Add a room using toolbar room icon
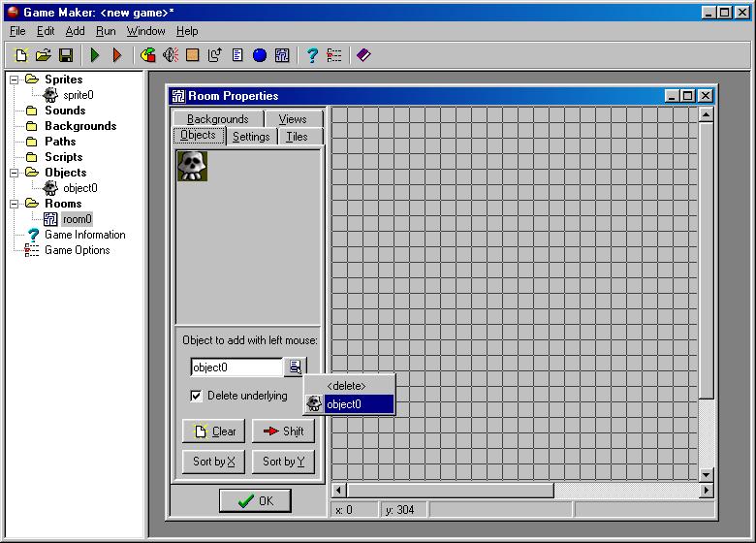Image resolution: width=756 pixels, height=543 pixels. coord(282,55)
